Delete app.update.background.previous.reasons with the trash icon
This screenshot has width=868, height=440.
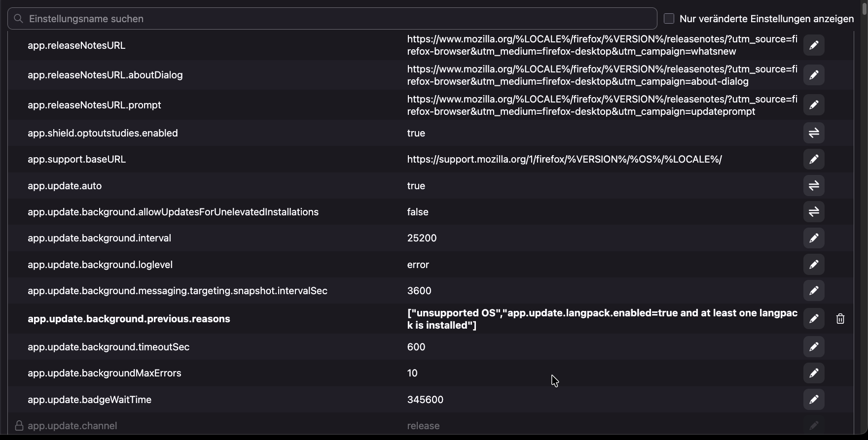point(840,319)
